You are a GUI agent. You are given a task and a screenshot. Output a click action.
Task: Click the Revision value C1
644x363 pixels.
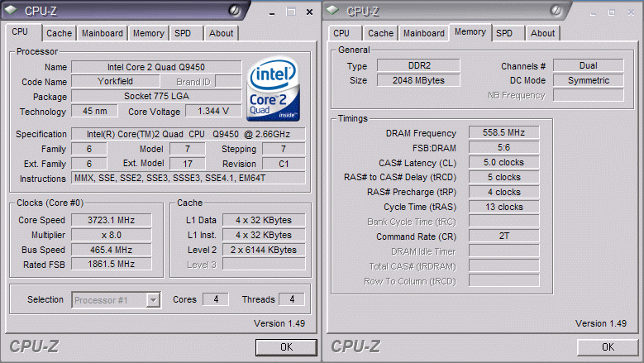[284, 164]
